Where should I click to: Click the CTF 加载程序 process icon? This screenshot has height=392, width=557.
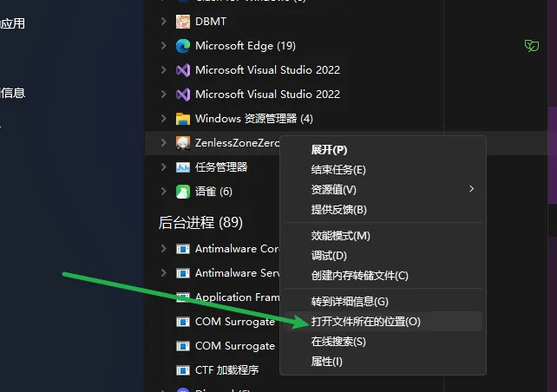pyautogui.click(x=183, y=370)
